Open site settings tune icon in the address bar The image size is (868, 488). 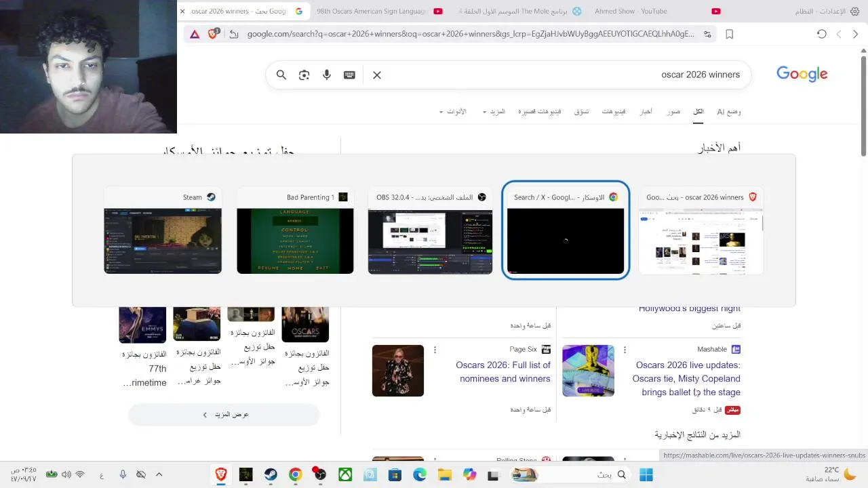pyautogui.click(x=707, y=34)
